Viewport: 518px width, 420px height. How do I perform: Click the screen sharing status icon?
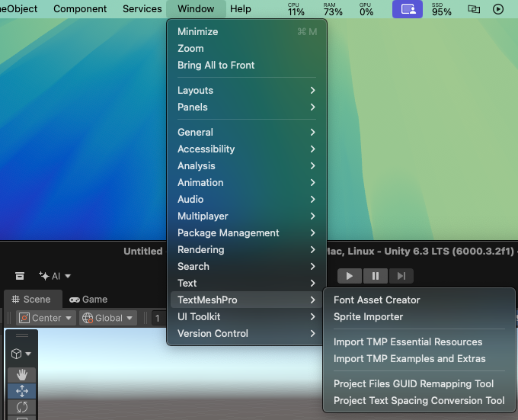point(408,9)
